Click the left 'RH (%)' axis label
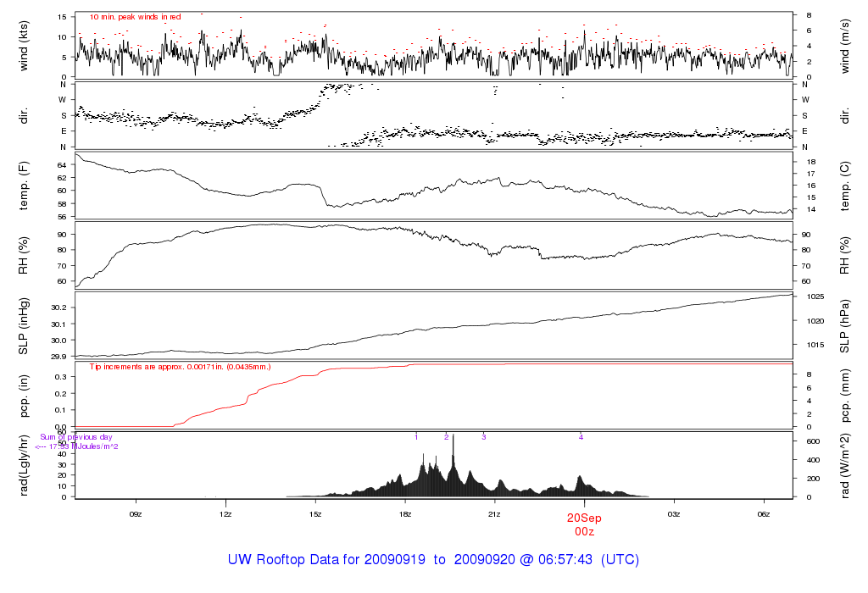 coord(23,256)
